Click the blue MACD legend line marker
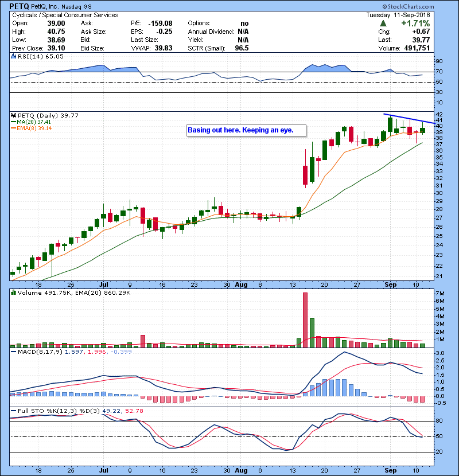The height and width of the screenshot is (476, 459). coord(13,352)
